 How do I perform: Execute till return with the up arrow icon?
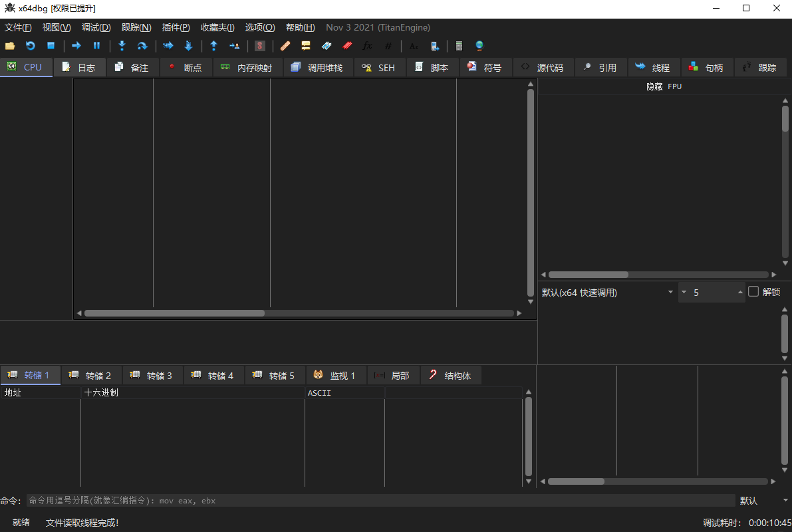coord(213,46)
